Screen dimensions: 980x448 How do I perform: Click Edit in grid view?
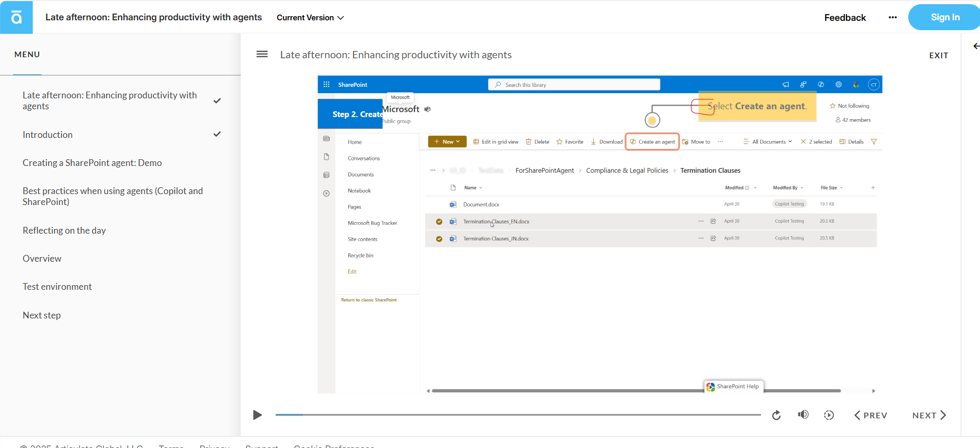pyautogui.click(x=496, y=142)
